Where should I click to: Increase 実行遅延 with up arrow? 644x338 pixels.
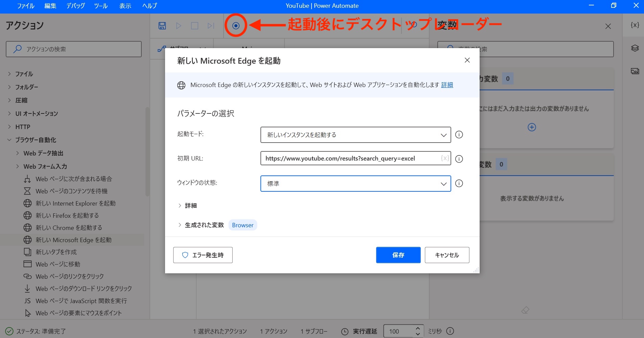(x=418, y=328)
